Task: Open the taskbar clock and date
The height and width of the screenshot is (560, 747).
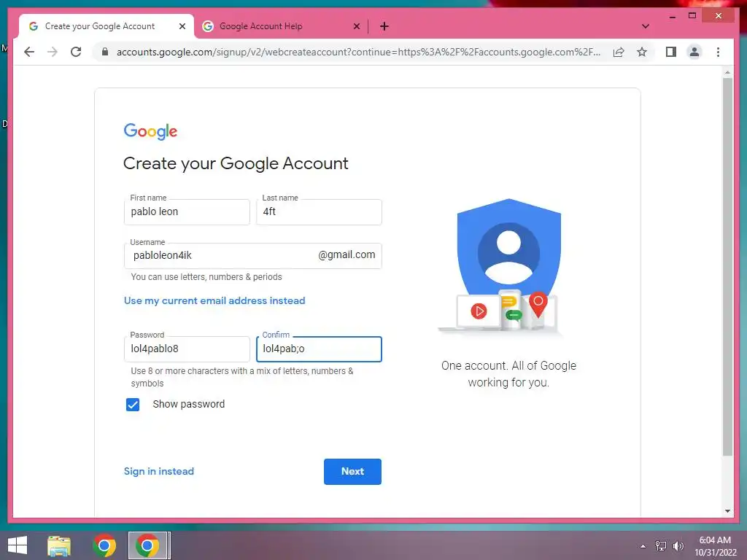Action: point(715,546)
